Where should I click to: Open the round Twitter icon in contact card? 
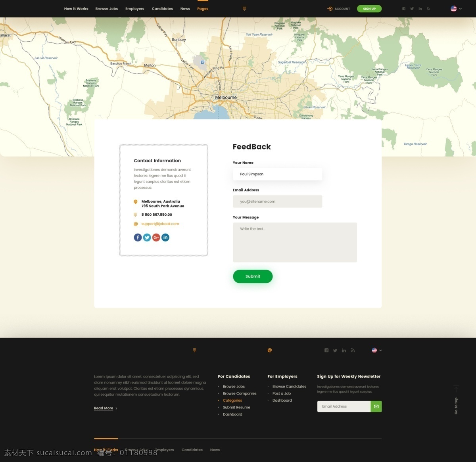pyautogui.click(x=147, y=238)
